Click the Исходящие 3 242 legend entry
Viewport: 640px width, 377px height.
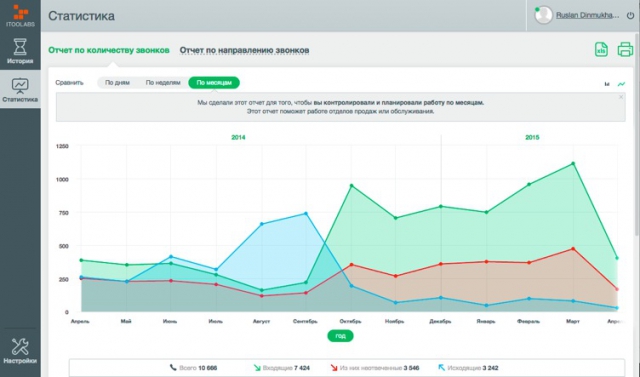click(468, 368)
